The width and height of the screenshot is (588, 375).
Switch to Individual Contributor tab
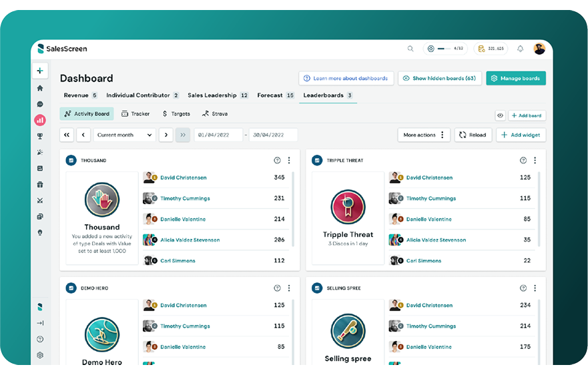[x=143, y=95]
